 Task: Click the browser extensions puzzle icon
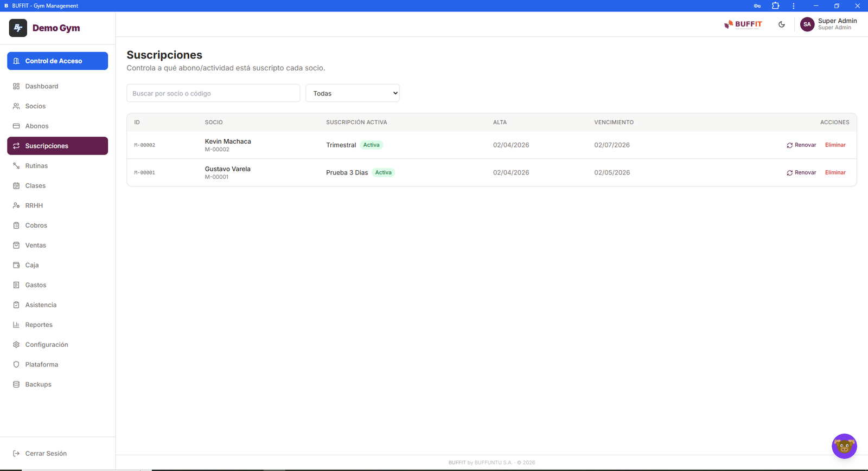point(775,6)
